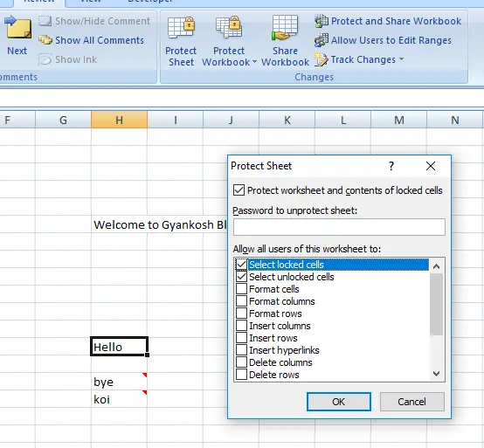Screen dimensions: 484x448
Task: Open the Protect Sheet dialog help question mark
Action: [x=391, y=166]
